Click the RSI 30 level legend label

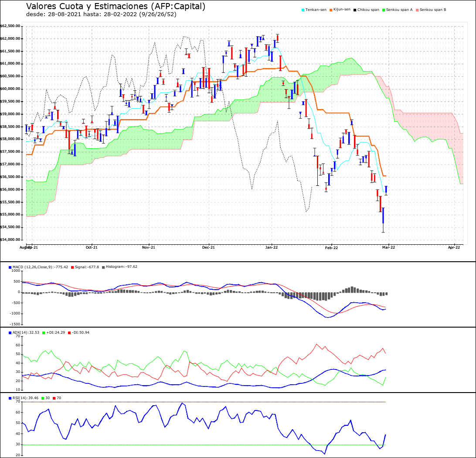[x=48, y=398]
